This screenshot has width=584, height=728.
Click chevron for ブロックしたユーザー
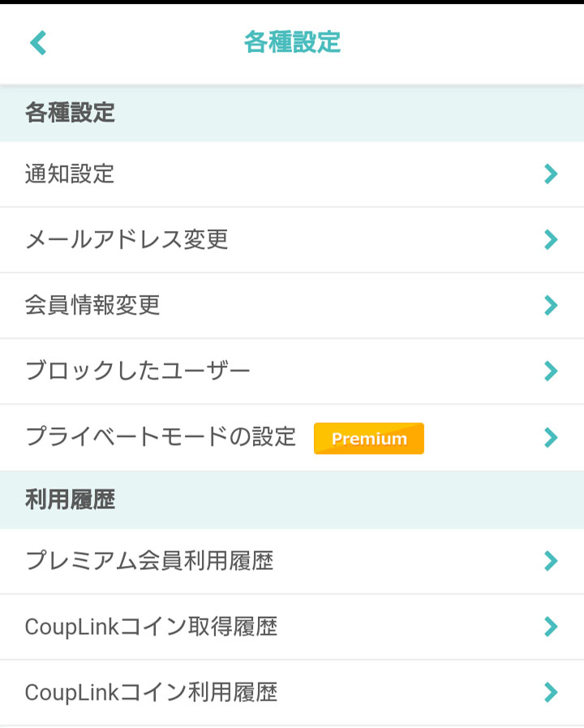click(x=551, y=371)
